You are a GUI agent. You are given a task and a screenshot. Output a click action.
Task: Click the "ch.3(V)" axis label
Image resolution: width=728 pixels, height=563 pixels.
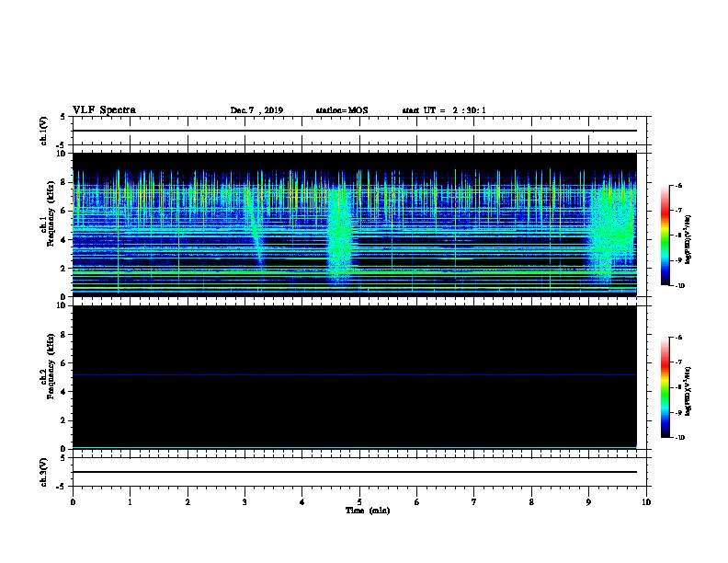(43, 472)
